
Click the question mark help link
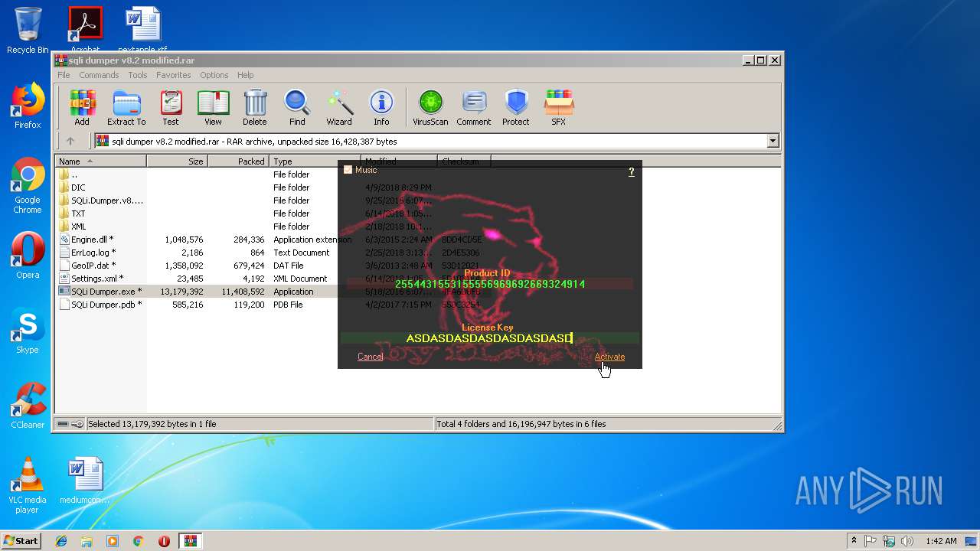[631, 171]
